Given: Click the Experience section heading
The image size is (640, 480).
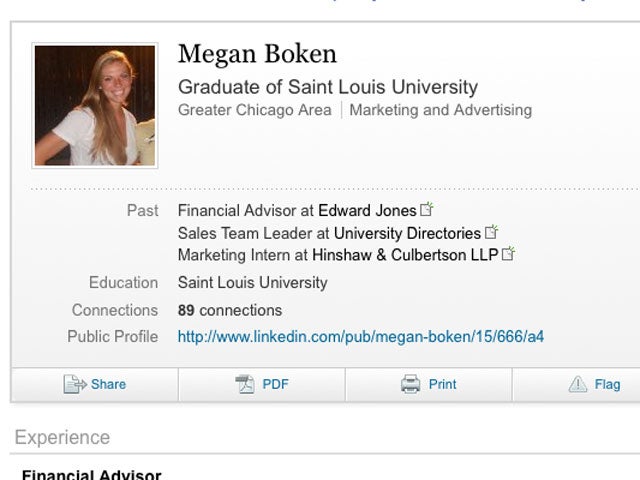Looking at the screenshot, I should point(62,438).
